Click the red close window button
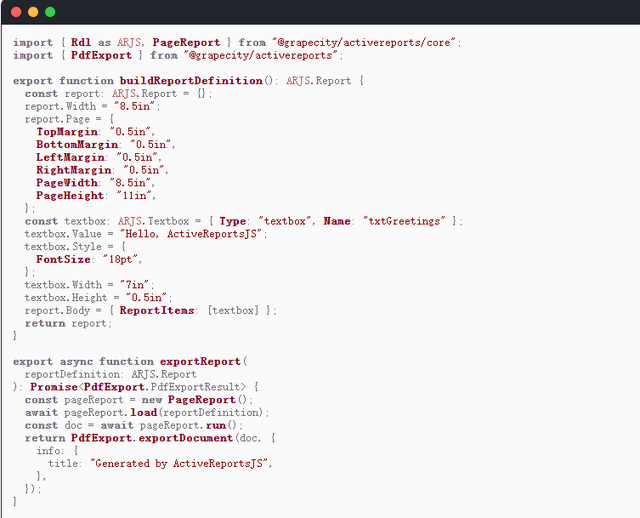 (x=15, y=12)
